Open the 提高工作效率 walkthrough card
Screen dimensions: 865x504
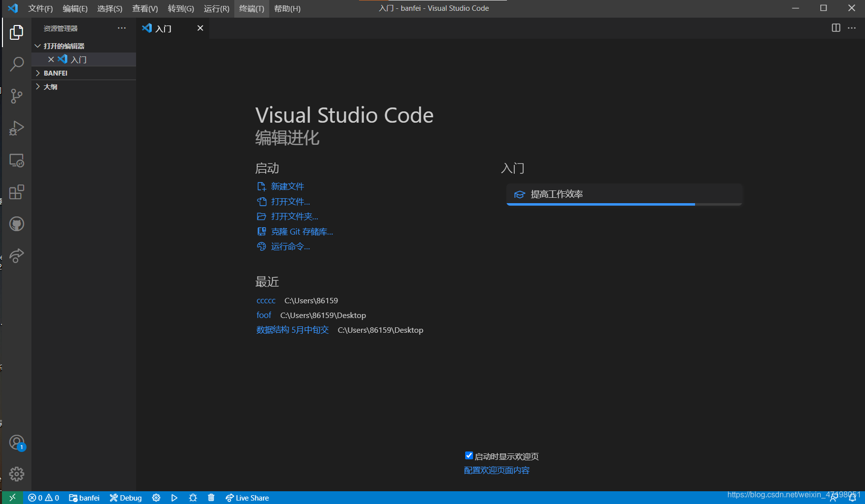(624, 194)
